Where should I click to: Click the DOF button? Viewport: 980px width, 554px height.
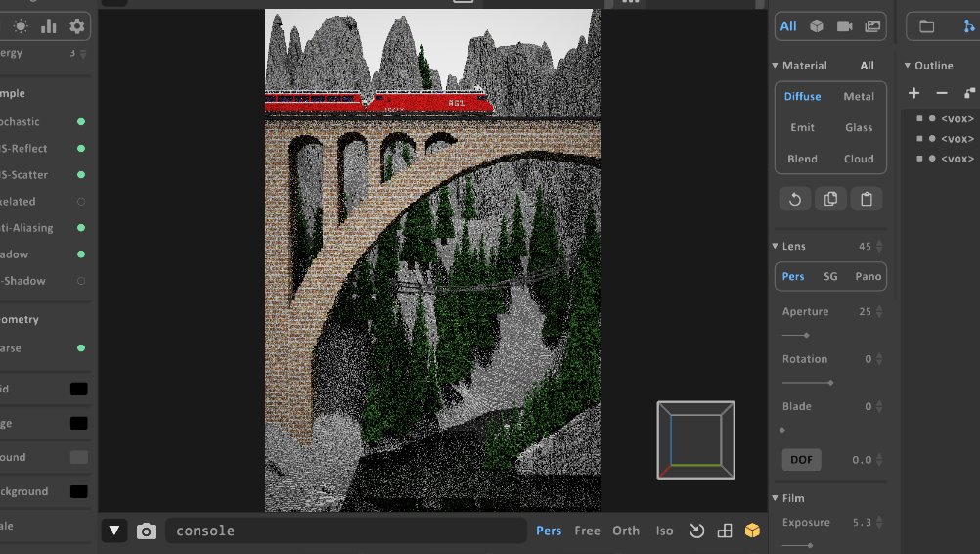click(802, 460)
